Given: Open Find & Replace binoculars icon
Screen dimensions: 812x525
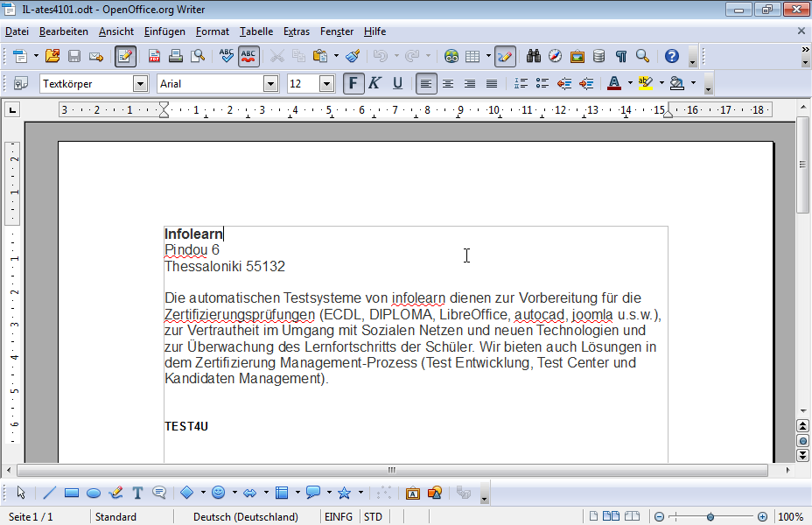Looking at the screenshot, I should (534, 56).
